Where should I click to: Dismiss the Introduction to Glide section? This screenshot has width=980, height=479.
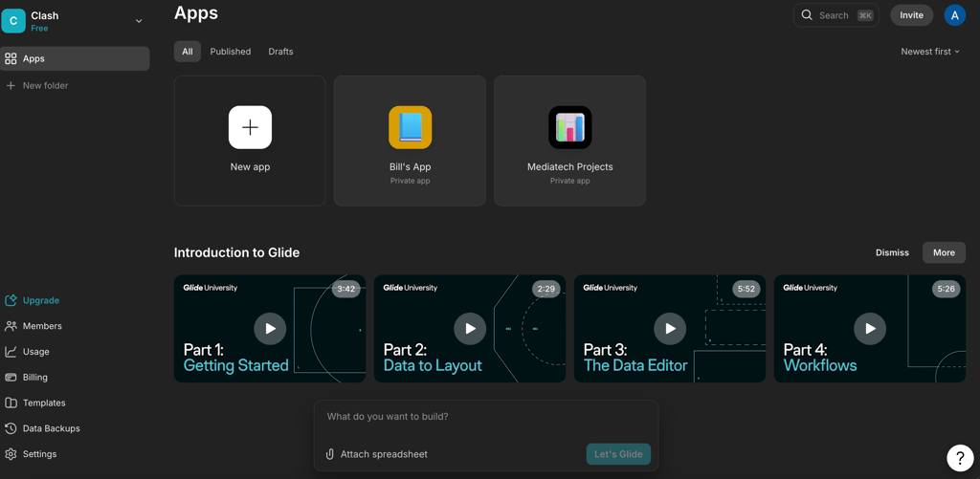coord(892,253)
